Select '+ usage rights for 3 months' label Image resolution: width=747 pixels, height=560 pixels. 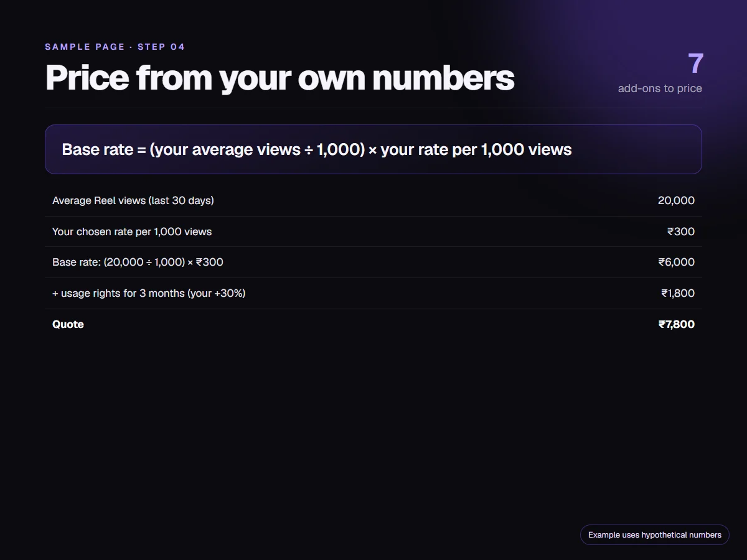click(x=149, y=293)
